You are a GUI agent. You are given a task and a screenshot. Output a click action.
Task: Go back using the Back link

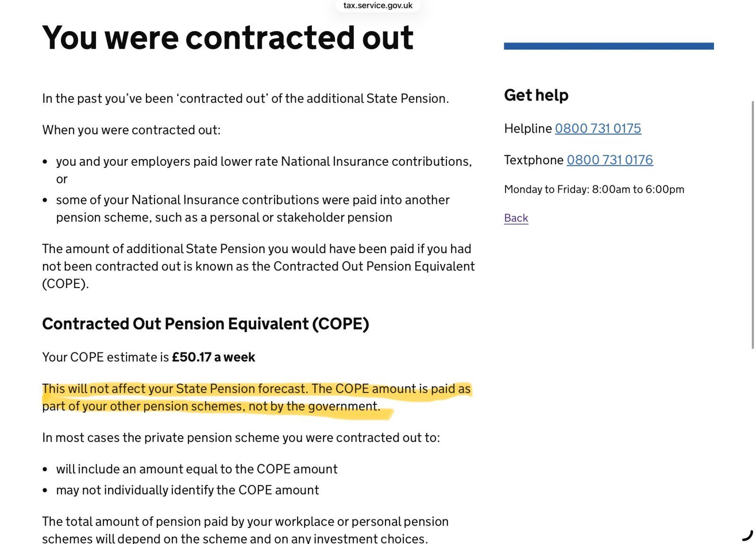[x=516, y=218]
